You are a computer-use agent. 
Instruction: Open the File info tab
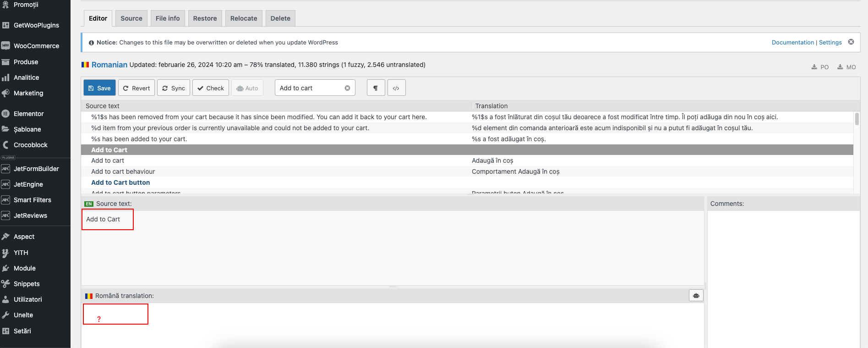pyautogui.click(x=168, y=18)
